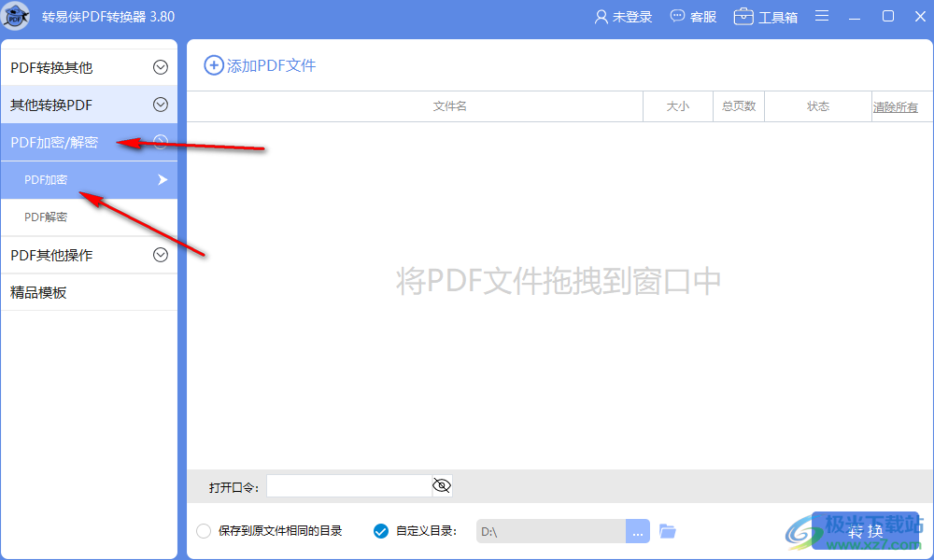This screenshot has width=934, height=560.
Task: Focus the 打开口令 password field
Action: click(x=349, y=486)
